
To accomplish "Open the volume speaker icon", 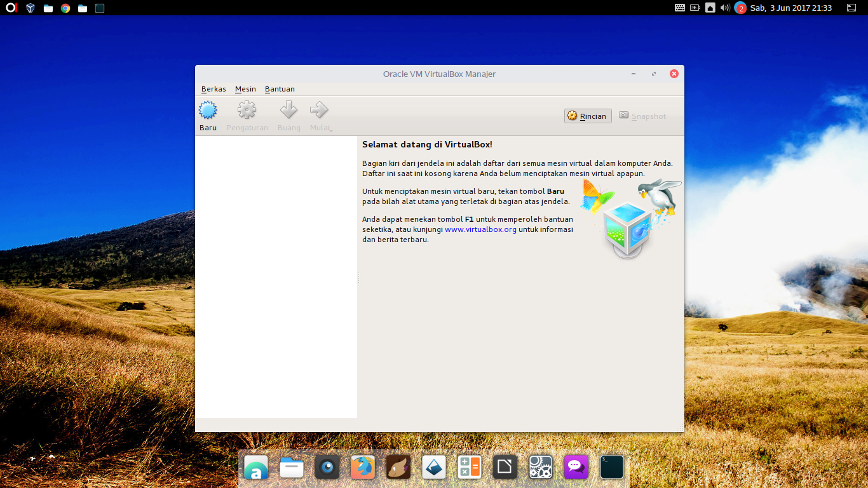I will (x=725, y=8).
